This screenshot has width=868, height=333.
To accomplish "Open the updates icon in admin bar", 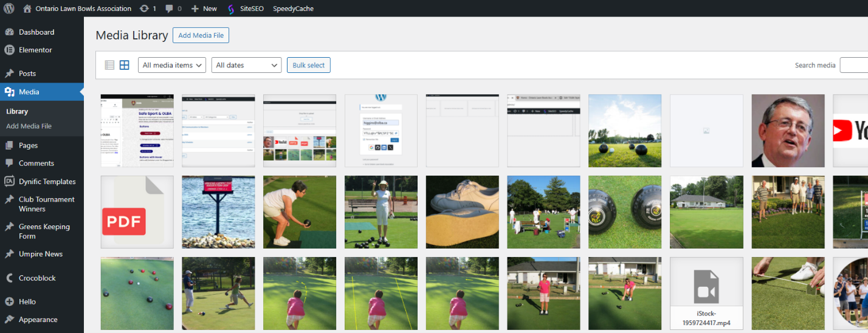I will point(143,9).
